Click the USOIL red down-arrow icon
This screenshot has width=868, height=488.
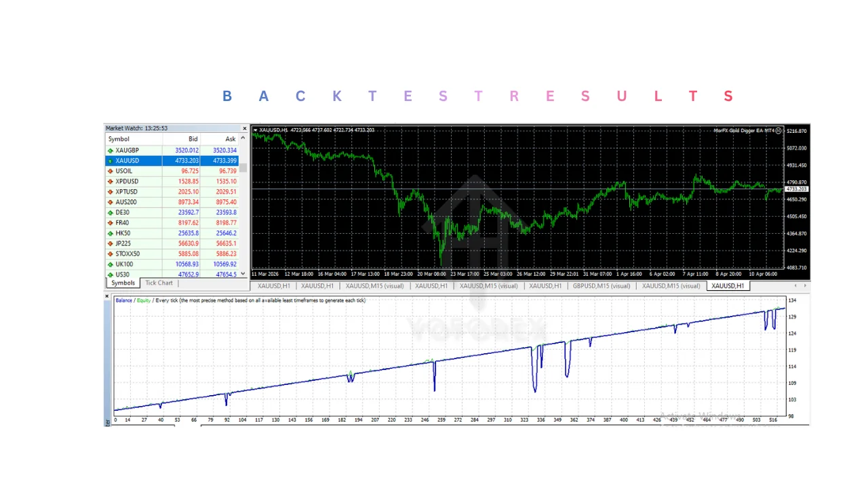point(111,171)
